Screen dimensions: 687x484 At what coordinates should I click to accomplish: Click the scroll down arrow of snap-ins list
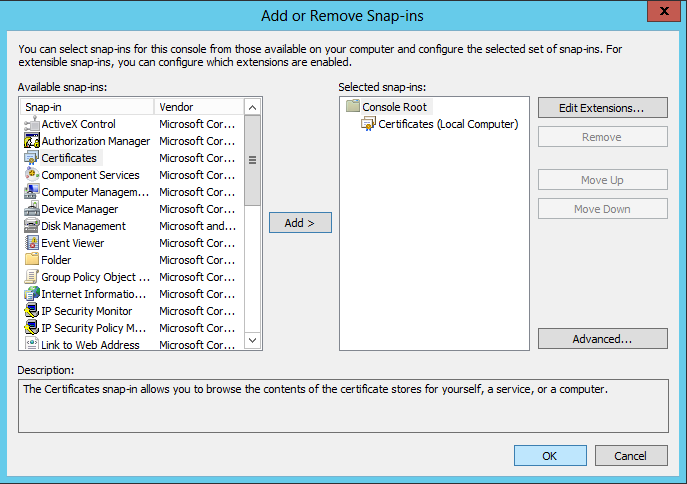pos(252,341)
